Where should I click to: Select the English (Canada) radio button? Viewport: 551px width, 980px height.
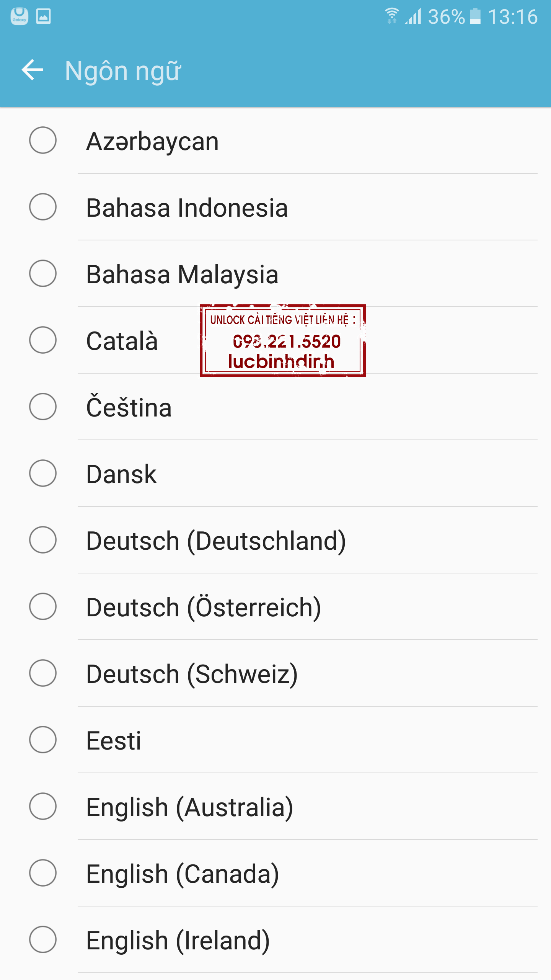[43, 873]
